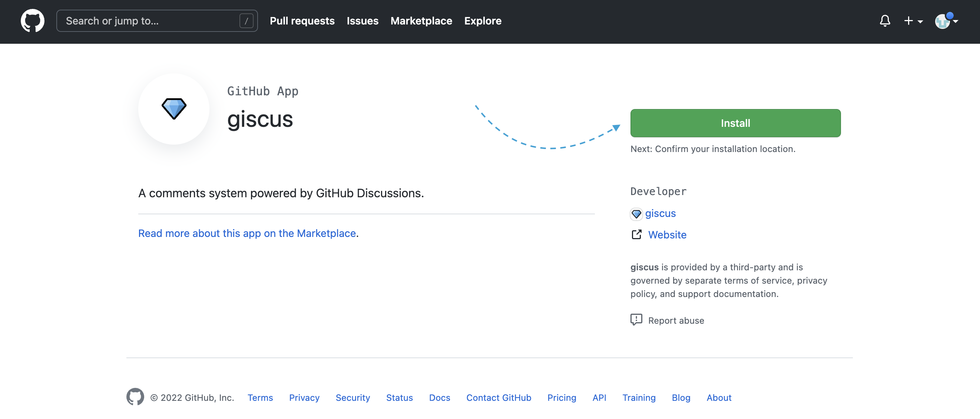The width and height of the screenshot is (980, 419).
Task: Open Read more about this app link
Action: point(247,233)
